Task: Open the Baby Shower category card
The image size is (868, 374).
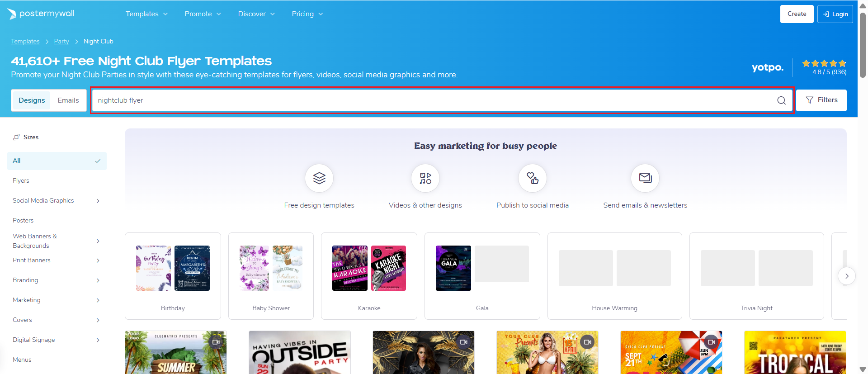Action: (271, 276)
